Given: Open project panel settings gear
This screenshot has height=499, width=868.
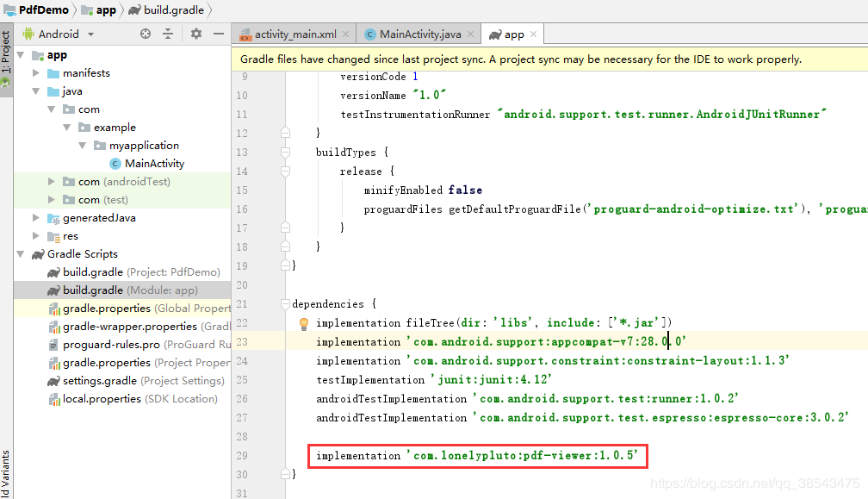Looking at the screenshot, I should point(196,34).
